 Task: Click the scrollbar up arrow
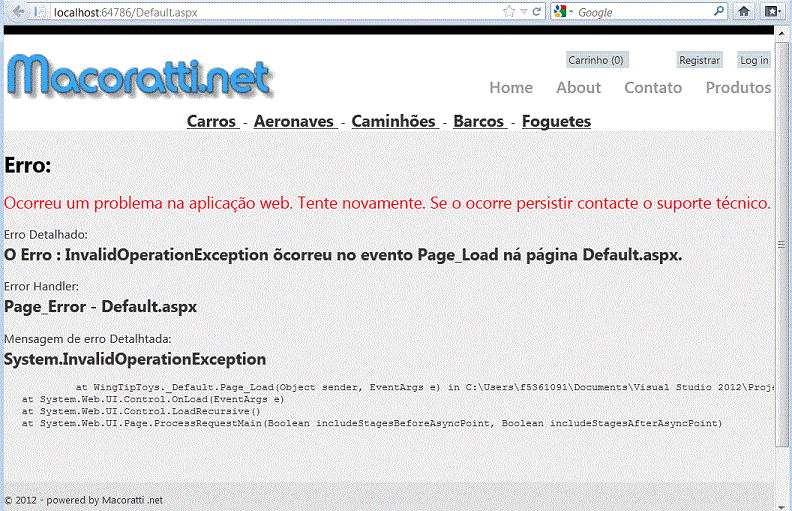pyautogui.click(x=782, y=33)
